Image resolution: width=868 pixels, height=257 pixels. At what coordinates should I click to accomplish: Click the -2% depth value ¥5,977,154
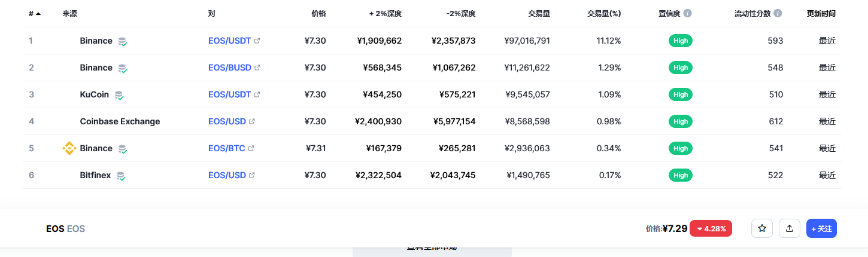click(x=454, y=121)
